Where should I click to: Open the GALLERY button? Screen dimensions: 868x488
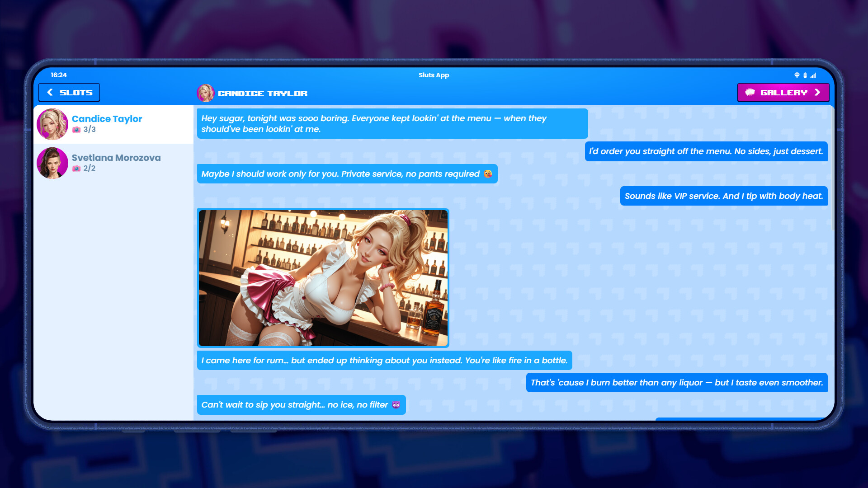pos(783,93)
